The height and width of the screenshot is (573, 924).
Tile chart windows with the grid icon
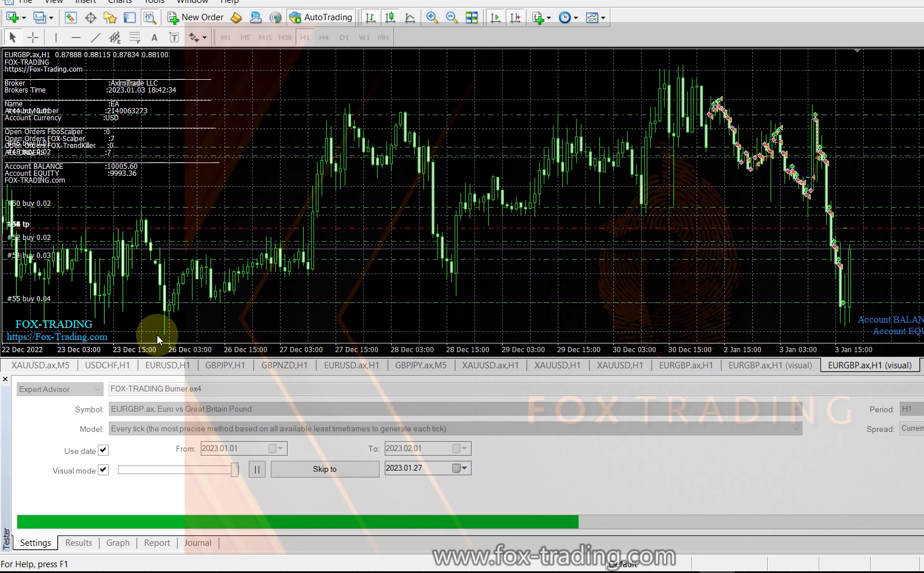point(472,17)
